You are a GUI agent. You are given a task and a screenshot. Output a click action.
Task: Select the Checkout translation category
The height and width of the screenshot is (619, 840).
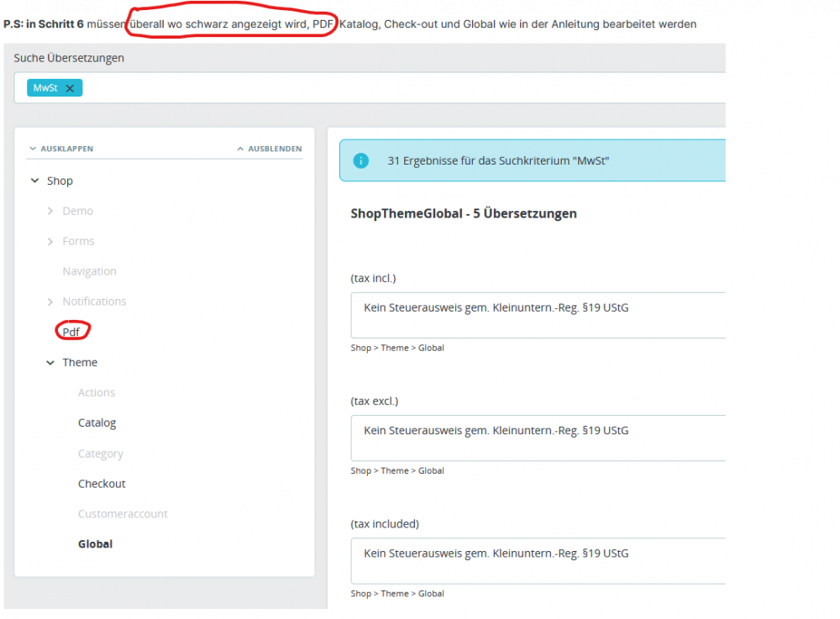click(x=102, y=483)
